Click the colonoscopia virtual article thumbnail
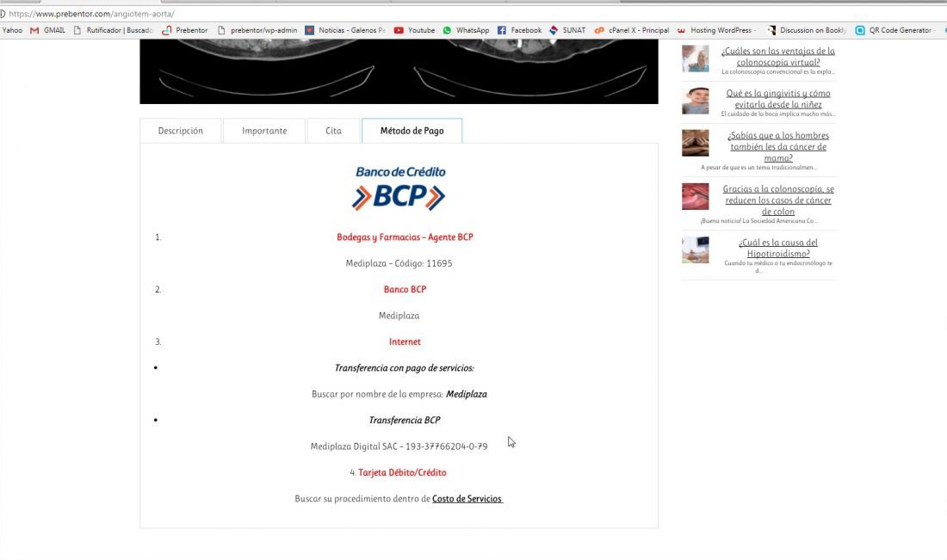Image resolution: width=947 pixels, height=560 pixels. click(695, 58)
